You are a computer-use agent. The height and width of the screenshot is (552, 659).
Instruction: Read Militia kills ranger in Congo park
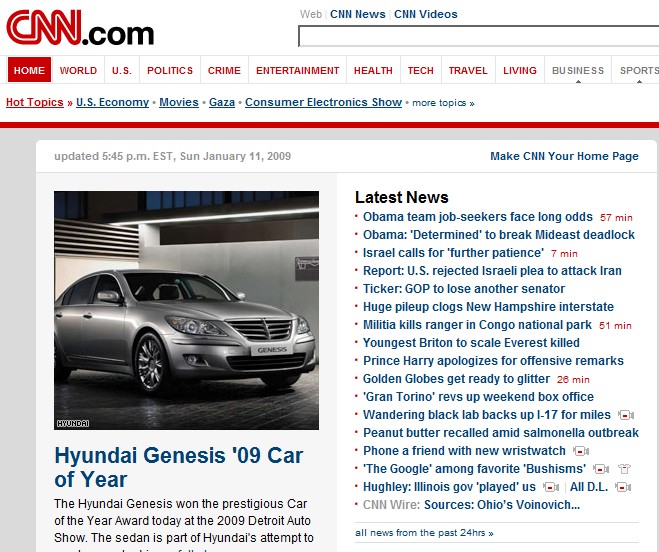(477, 325)
